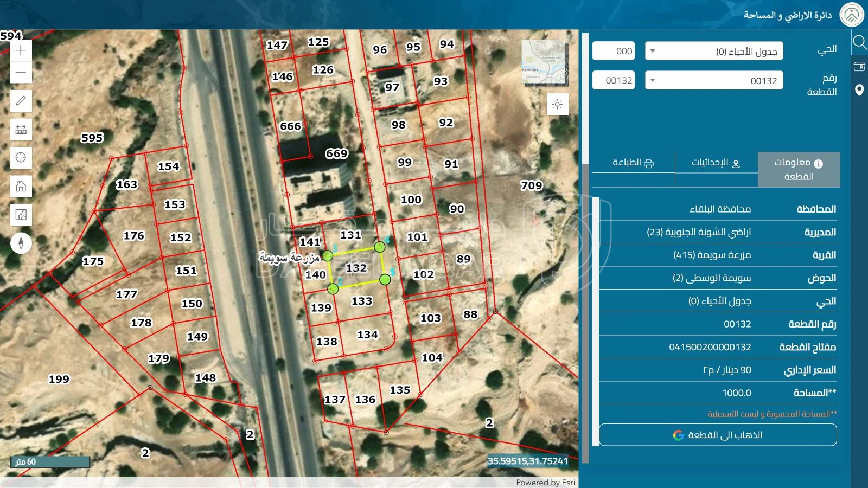Screen dimensions: 868x488
Task: Select parcel 595 on the map
Action: [x=92, y=138]
